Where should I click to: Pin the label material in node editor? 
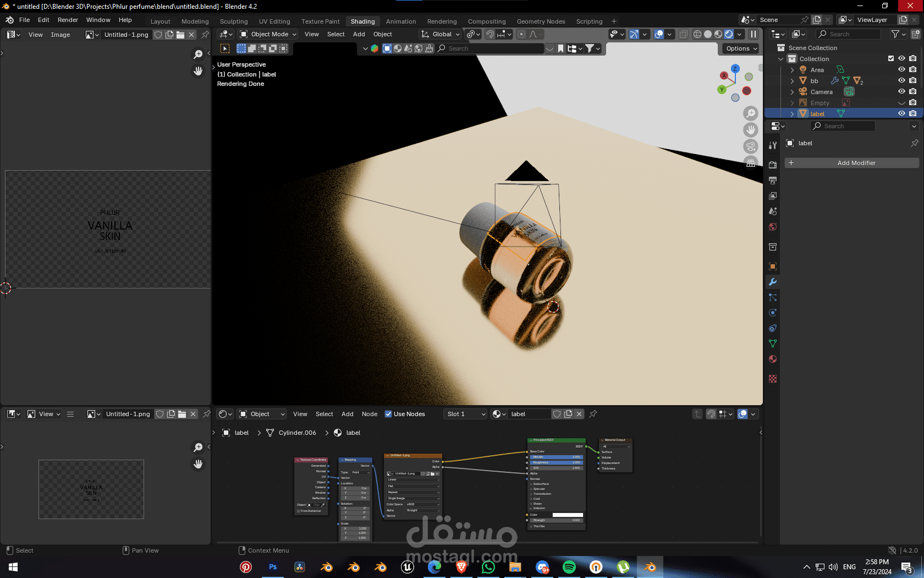point(593,414)
